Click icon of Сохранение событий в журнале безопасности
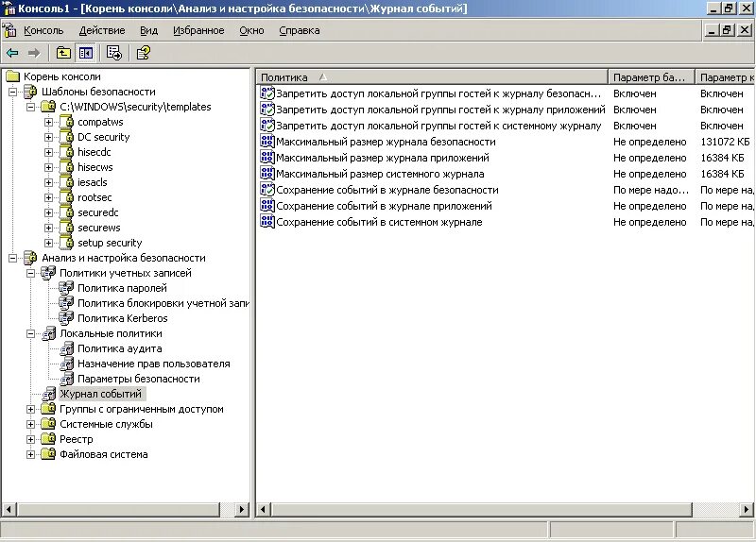This screenshot has width=756, height=542. (267, 190)
